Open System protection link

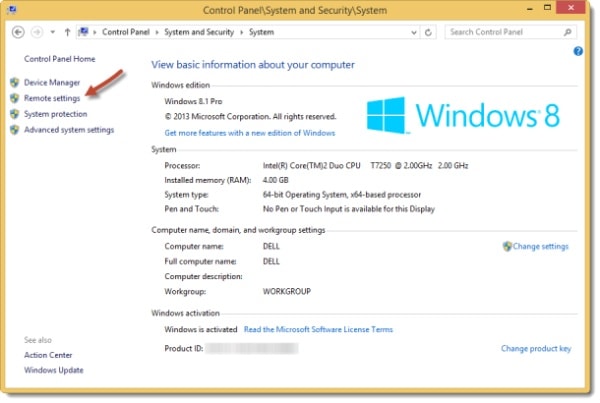point(55,114)
